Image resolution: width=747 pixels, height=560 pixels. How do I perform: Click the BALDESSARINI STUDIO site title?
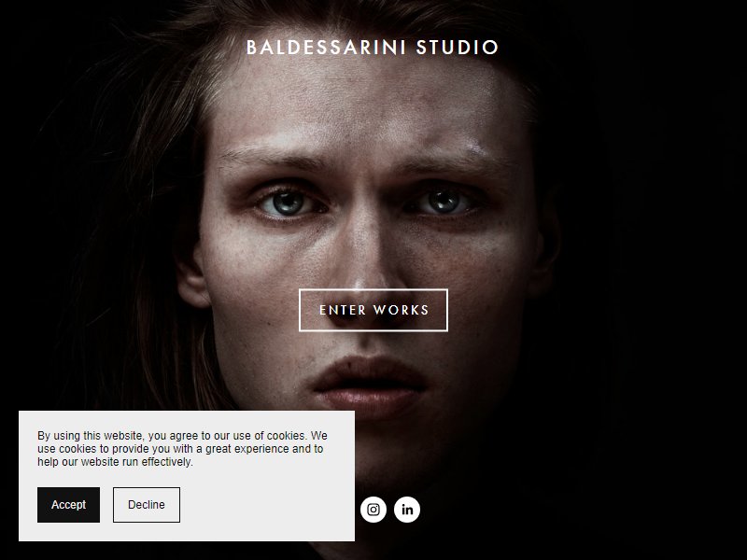[x=373, y=48]
